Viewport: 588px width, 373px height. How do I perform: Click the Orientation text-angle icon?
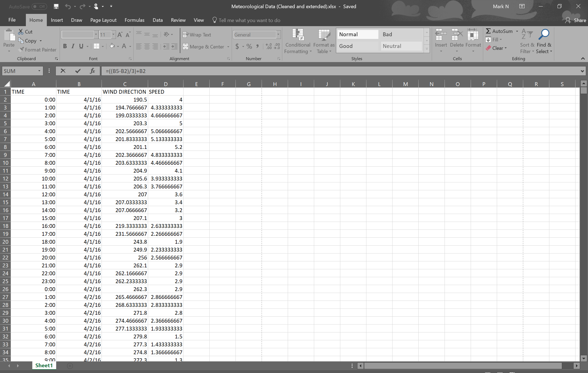click(167, 34)
